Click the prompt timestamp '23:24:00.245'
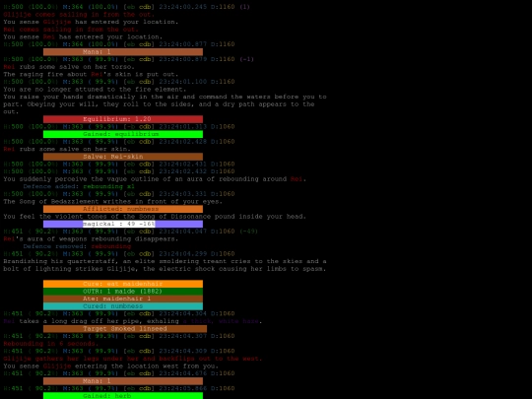 pyautogui.click(x=183, y=7)
